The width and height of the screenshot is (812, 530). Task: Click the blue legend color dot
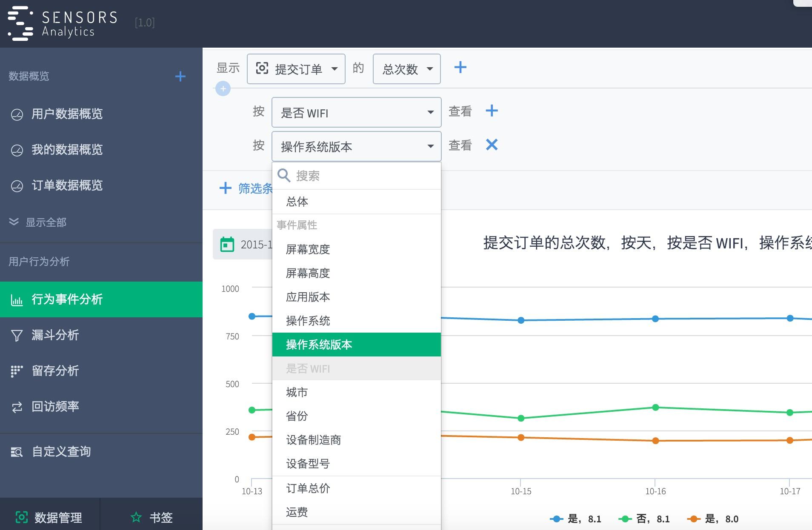pyautogui.click(x=556, y=519)
